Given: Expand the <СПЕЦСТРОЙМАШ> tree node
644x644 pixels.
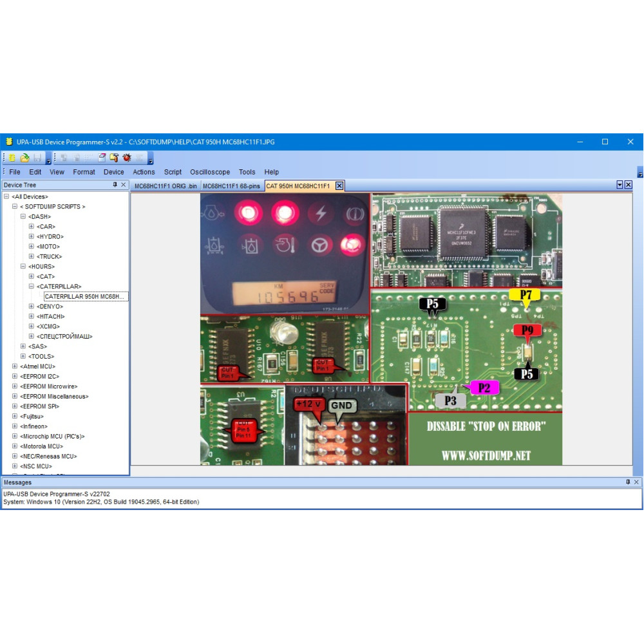Looking at the screenshot, I should (x=31, y=336).
